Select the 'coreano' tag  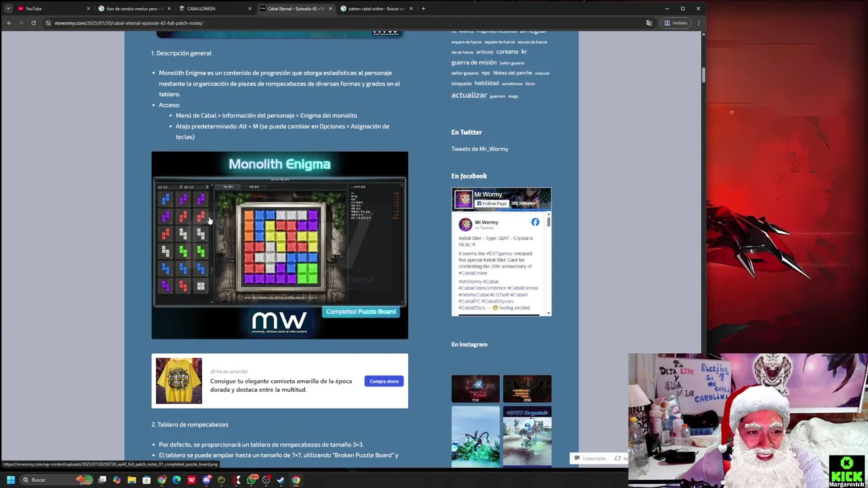coord(507,52)
